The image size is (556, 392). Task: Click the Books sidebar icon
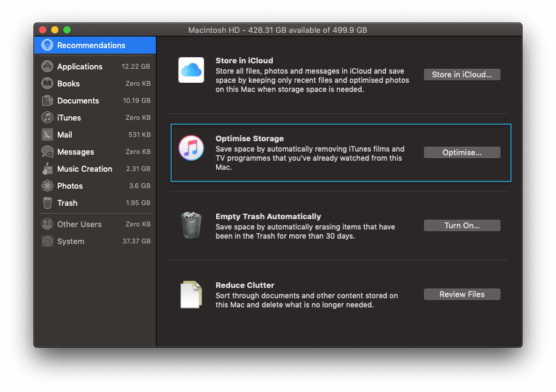click(x=47, y=83)
